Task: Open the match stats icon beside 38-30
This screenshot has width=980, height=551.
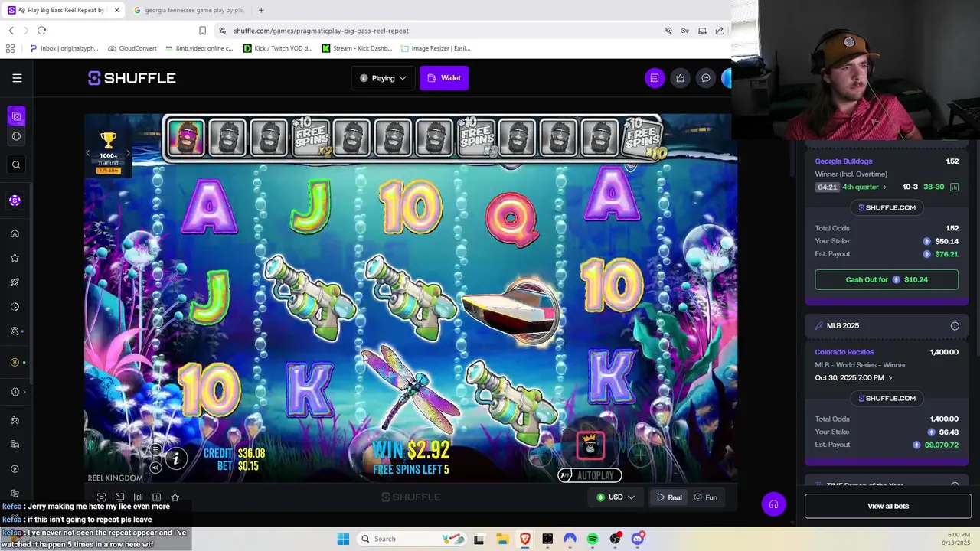Action: point(954,187)
